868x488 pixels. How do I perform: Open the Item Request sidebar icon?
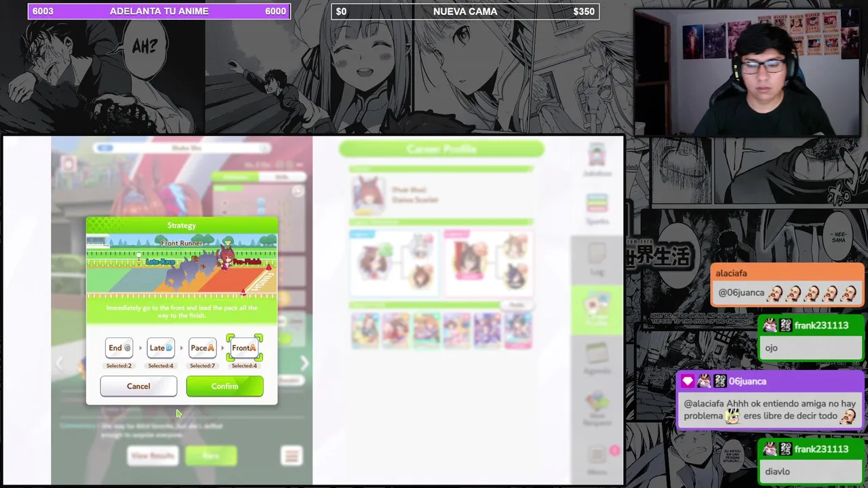pyautogui.click(x=597, y=409)
